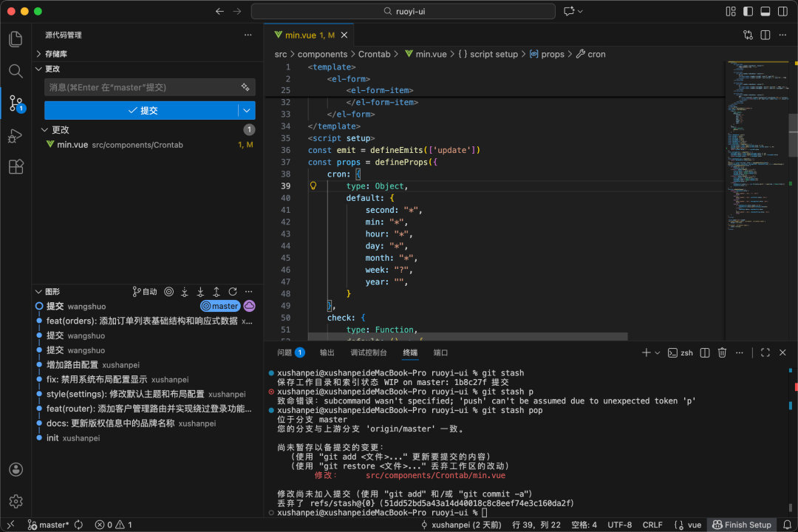Open the commit button dropdown arrow
Viewport: 798px width, 532px height.
[247, 110]
